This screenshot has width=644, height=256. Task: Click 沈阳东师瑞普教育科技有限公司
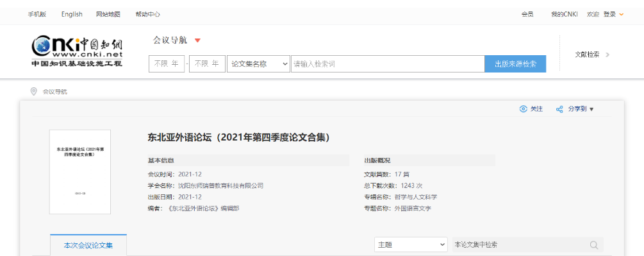point(220,185)
